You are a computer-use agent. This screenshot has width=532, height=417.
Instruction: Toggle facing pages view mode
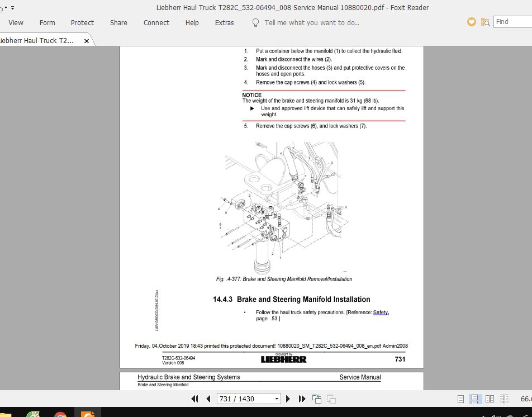tap(490, 399)
